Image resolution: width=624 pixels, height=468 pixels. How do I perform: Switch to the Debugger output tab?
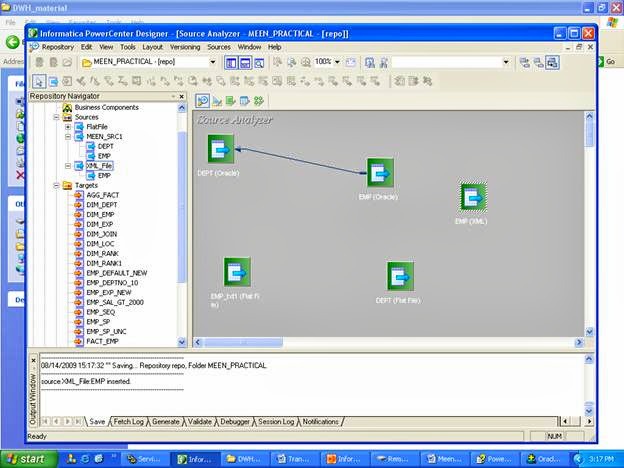pyautogui.click(x=235, y=421)
